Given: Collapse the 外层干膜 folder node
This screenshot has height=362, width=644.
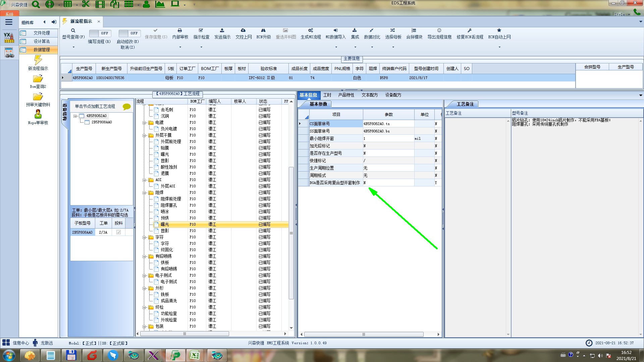Looking at the screenshot, I should (x=144, y=135).
